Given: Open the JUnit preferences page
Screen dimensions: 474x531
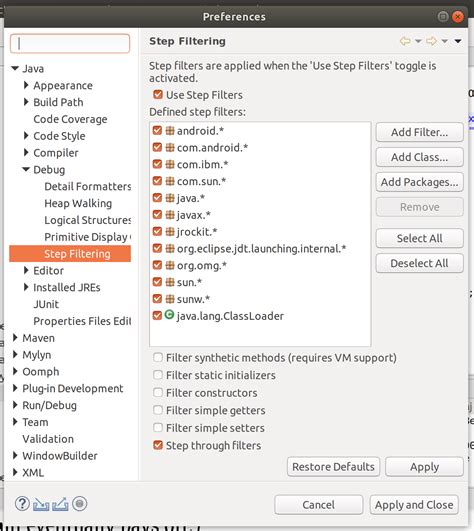Looking at the screenshot, I should point(46,304).
